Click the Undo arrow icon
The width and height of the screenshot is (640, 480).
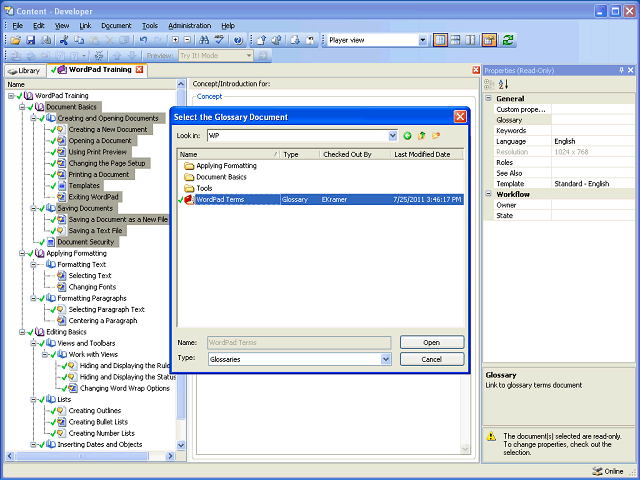coord(143,40)
